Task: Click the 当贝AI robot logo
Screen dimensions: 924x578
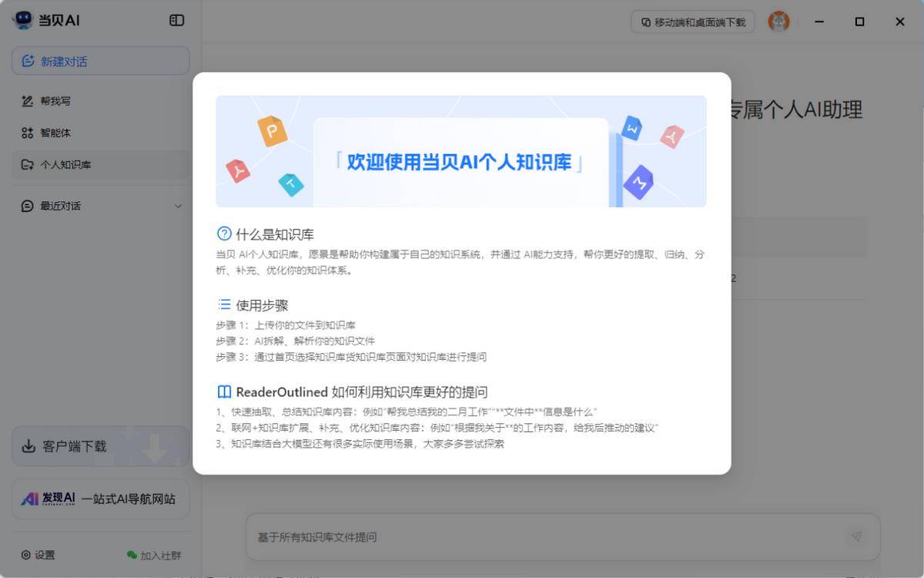Action: pos(23,21)
